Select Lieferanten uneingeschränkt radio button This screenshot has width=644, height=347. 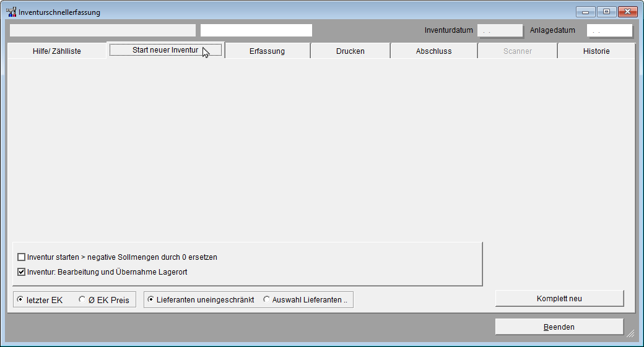coord(150,300)
